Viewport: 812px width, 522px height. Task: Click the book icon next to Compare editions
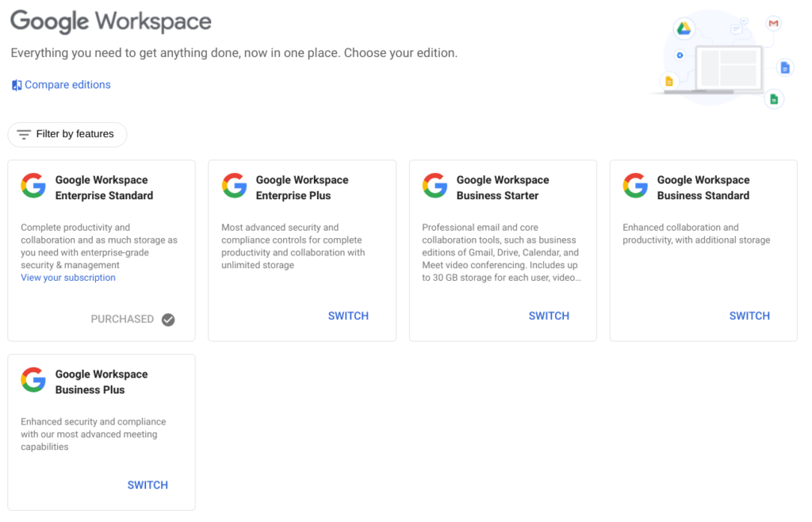[x=15, y=84]
